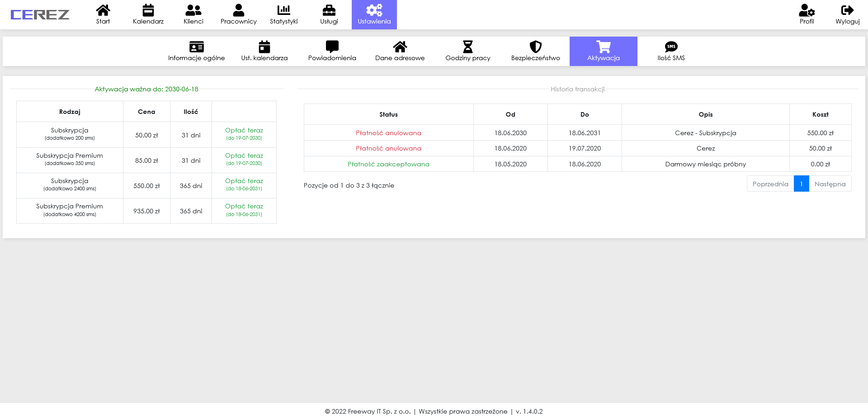Open Bezpieczeństwo shield icon
The image size is (868, 419).
click(535, 47)
